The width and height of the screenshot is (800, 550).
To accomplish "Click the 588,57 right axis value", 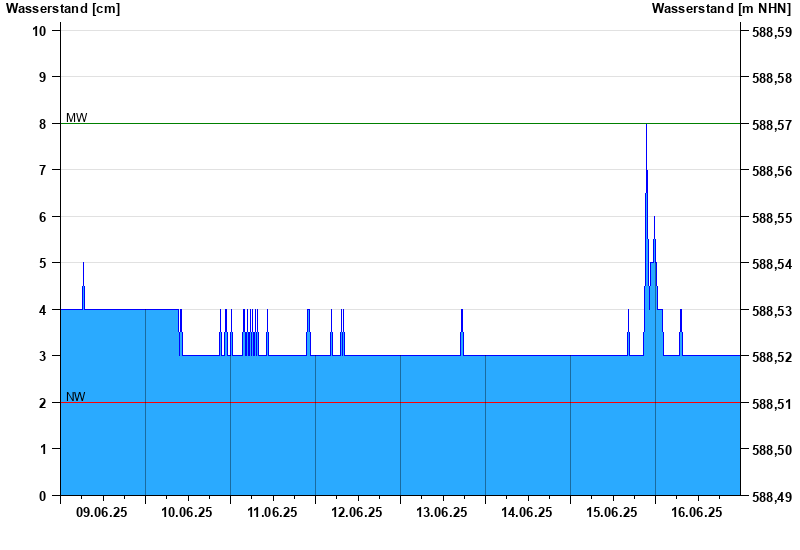I will pos(772,124).
